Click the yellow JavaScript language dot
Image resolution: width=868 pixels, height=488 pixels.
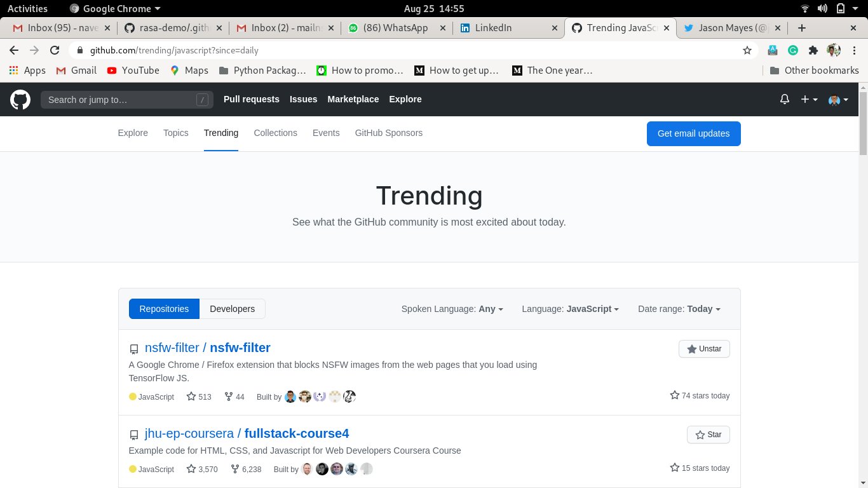[x=132, y=396]
